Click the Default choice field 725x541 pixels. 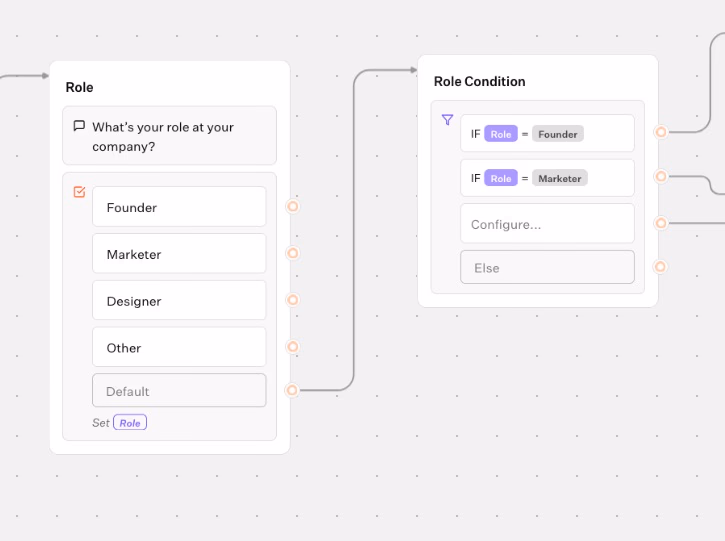point(179,391)
